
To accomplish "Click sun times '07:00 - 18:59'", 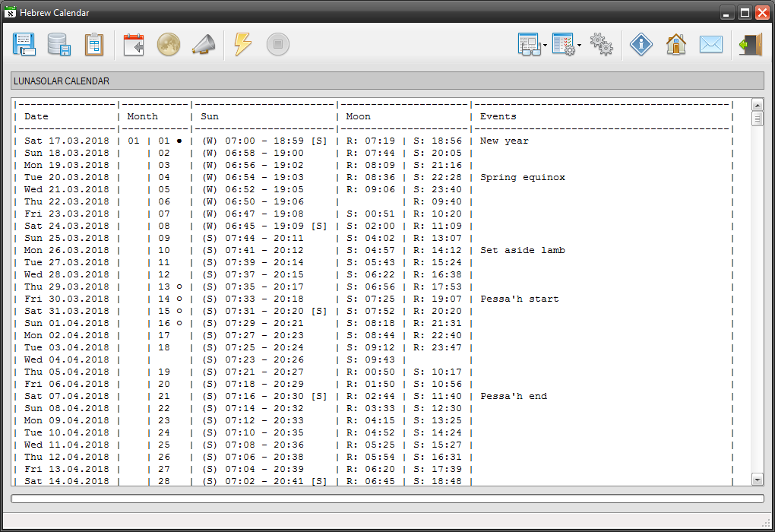I will [264, 141].
